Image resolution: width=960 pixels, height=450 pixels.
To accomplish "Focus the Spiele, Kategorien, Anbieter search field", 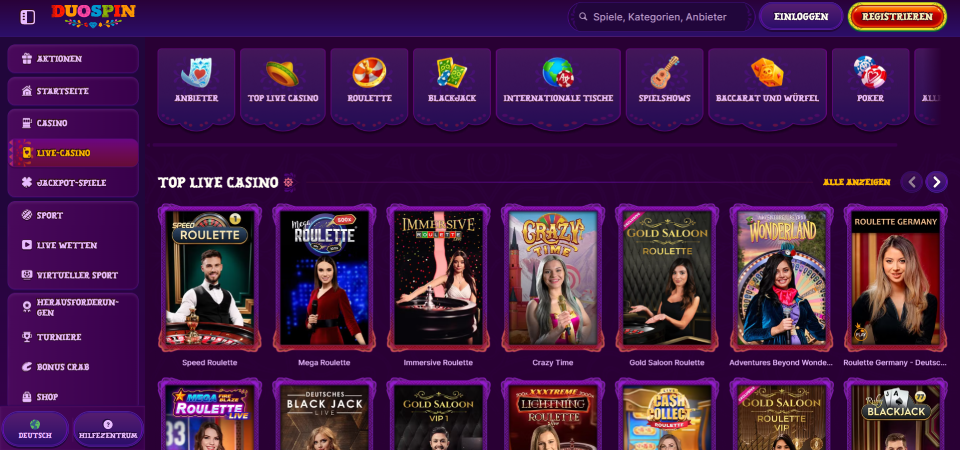I will coord(661,17).
